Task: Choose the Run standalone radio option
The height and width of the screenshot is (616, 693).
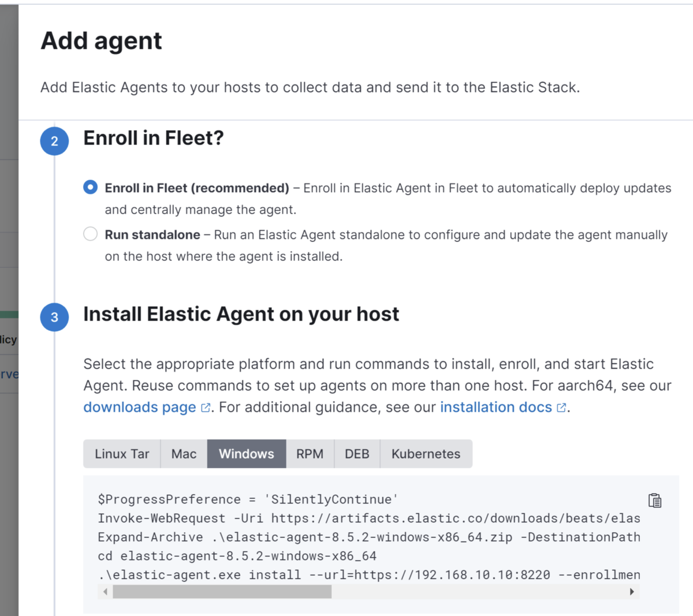Action: tap(91, 234)
